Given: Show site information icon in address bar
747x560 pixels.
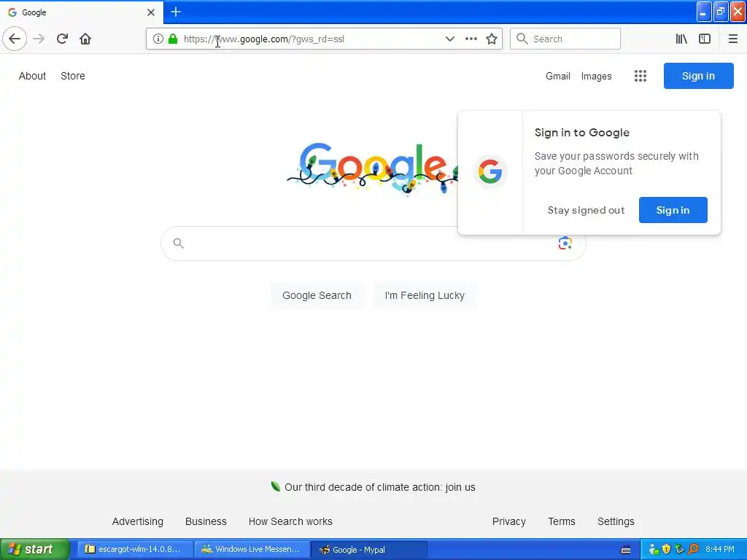Looking at the screenshot, I should tap(158, 39).
